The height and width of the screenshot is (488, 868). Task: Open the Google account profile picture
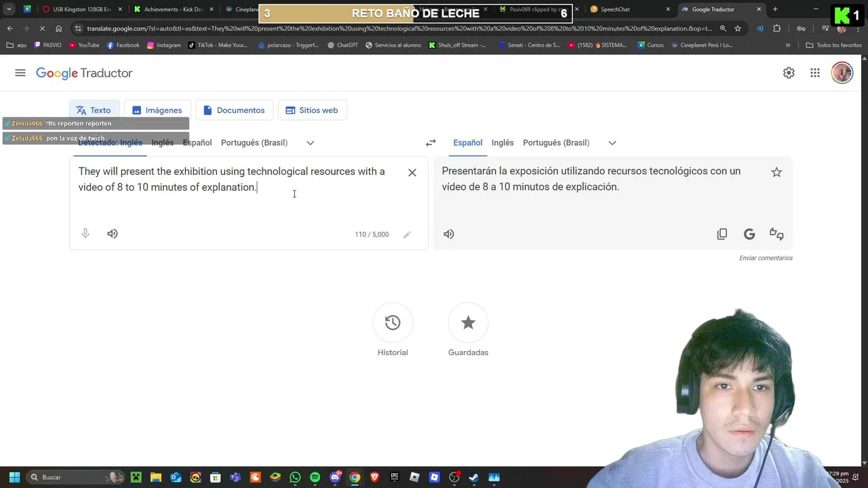point(842,73)
